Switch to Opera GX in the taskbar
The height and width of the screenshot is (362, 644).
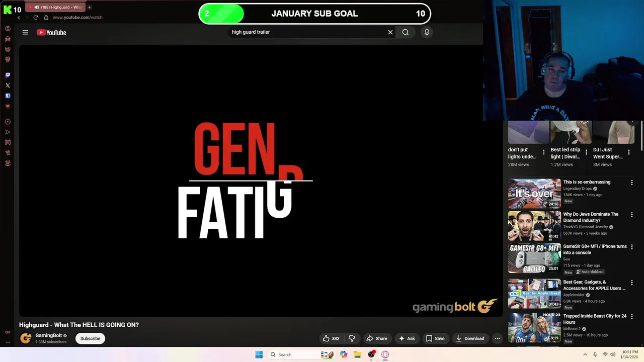385,354
